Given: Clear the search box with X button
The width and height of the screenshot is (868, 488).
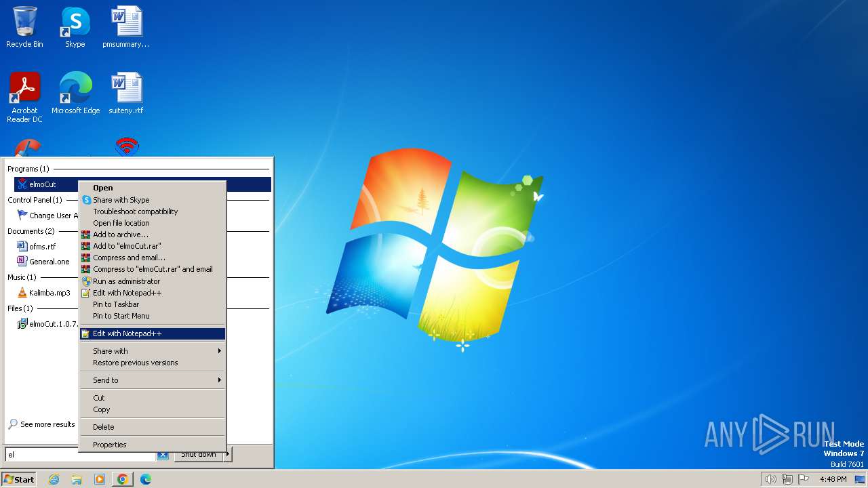Looking at the screenshot, I should [x=163, y=455].
